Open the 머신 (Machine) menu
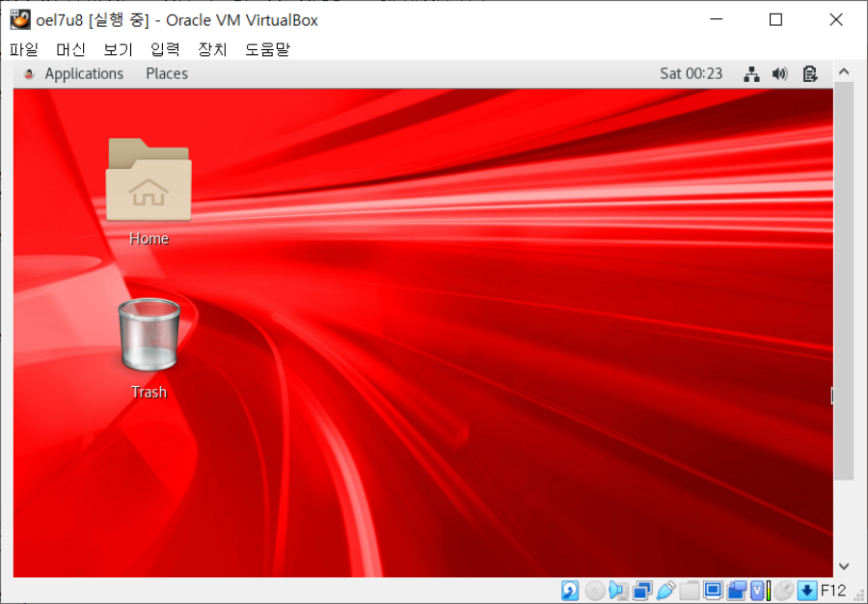This screenshot has height=604, width=868. click(x=70, y=49)
